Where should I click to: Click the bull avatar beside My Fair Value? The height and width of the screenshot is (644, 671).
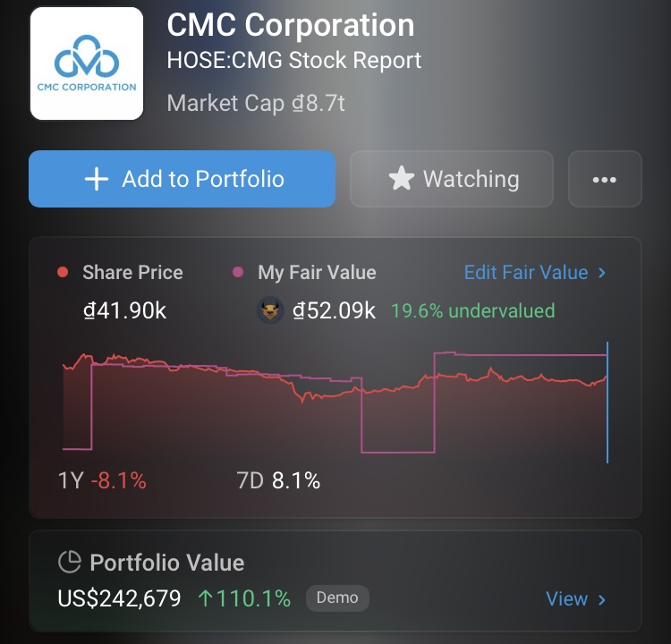pos(270,311)
